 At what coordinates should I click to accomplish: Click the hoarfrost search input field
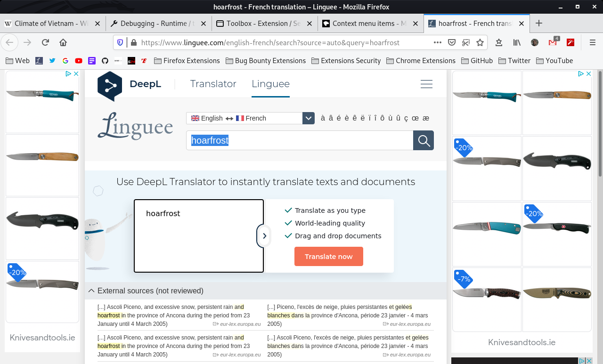(x=300, y=140)
